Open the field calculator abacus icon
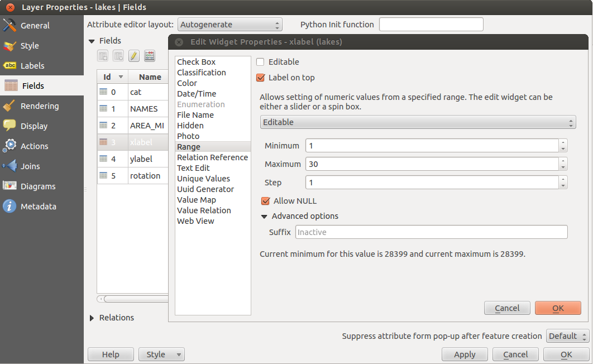The height and width of the screenshot is (364, 593). 150,56
